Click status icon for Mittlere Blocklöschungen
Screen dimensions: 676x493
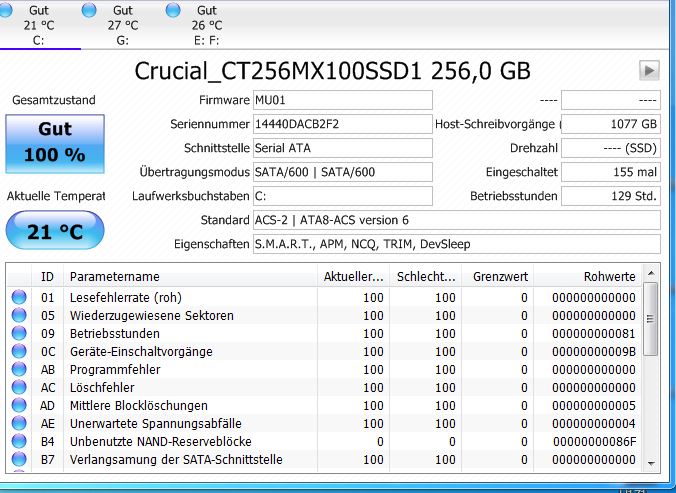click(x=19, y=405)
